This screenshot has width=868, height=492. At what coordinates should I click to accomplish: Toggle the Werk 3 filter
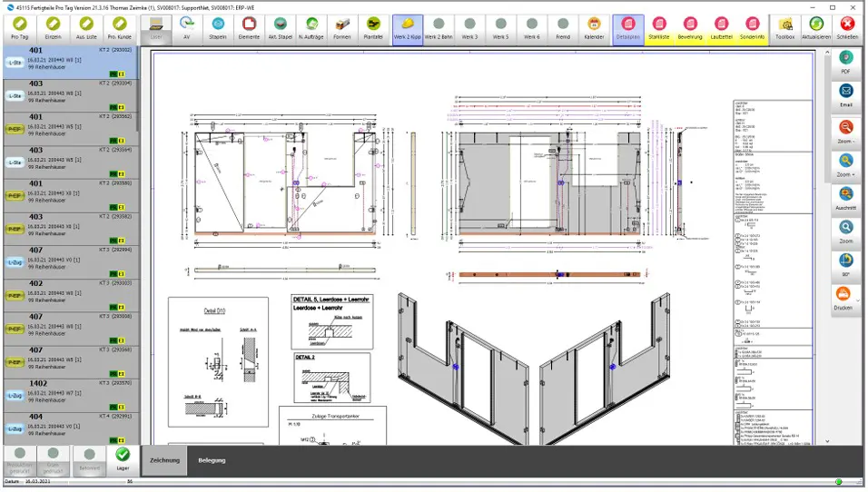(x=469, y=29)
